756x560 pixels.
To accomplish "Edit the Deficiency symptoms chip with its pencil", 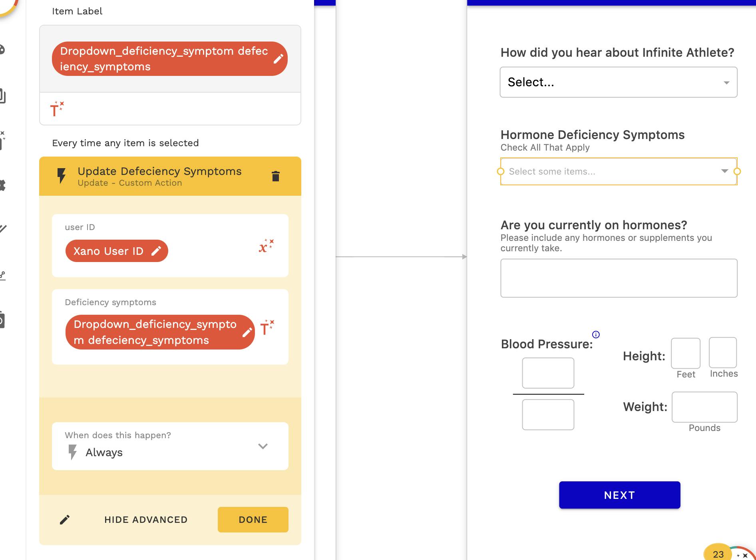I will coord(247,332).
